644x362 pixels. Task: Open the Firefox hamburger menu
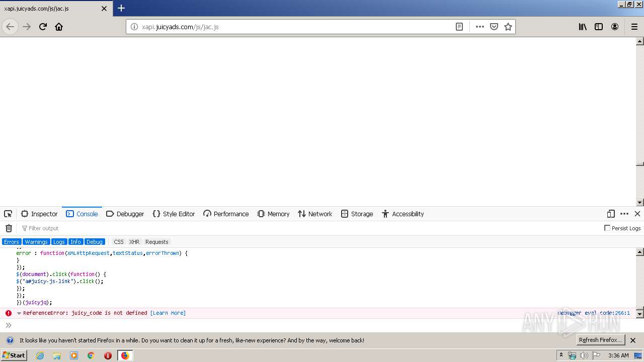(x=634, y=27)
